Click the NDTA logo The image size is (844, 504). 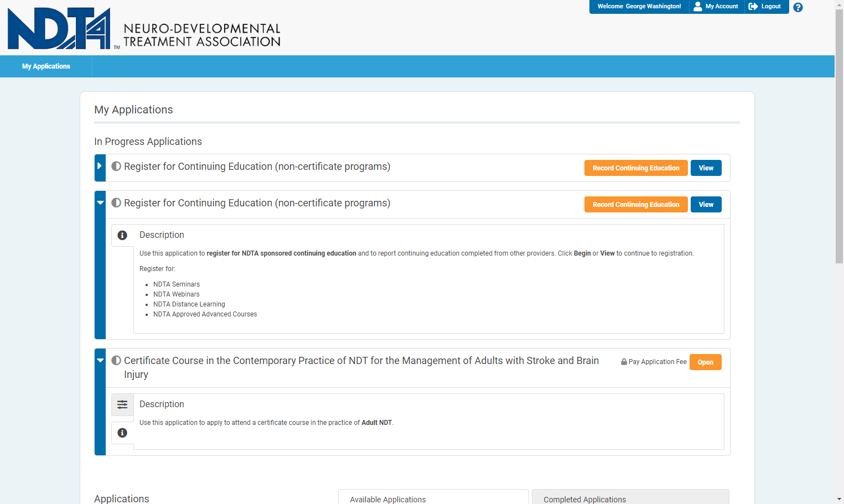(x=144, y=28)
